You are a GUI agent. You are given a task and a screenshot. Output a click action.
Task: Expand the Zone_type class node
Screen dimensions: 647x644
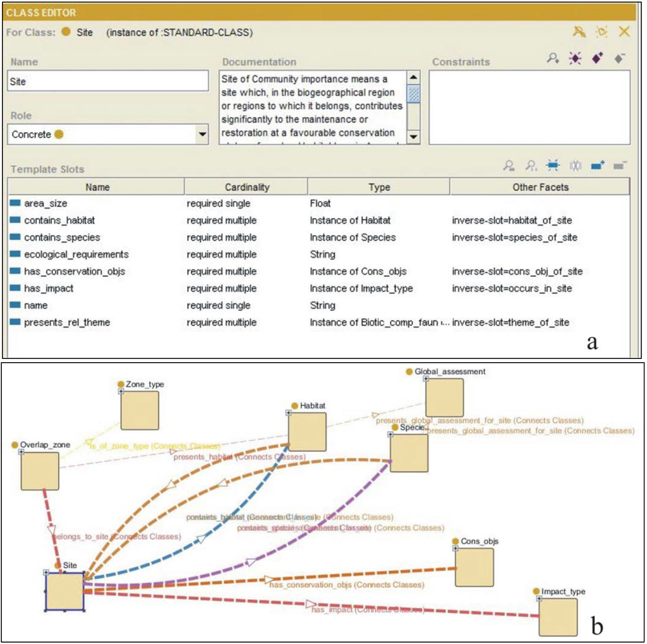tap(121, 391)
